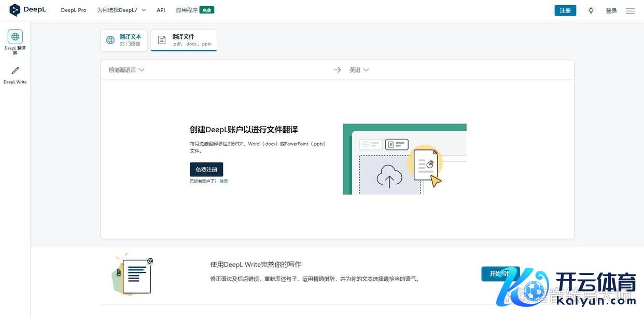Screen dimensions: 644x318
Task: Open 应用程序 in the top navigation
Action: 187,10
